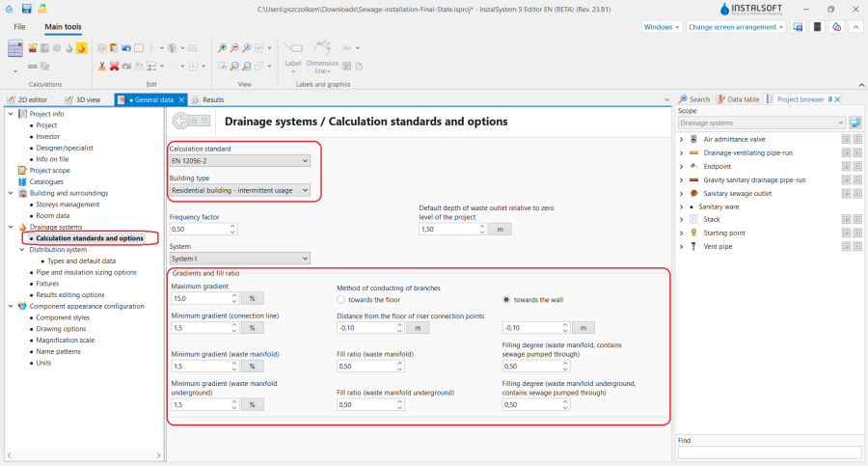This screenshot has width=868, height=466.
Task: Close the Project browser panel
Action: 837,99
